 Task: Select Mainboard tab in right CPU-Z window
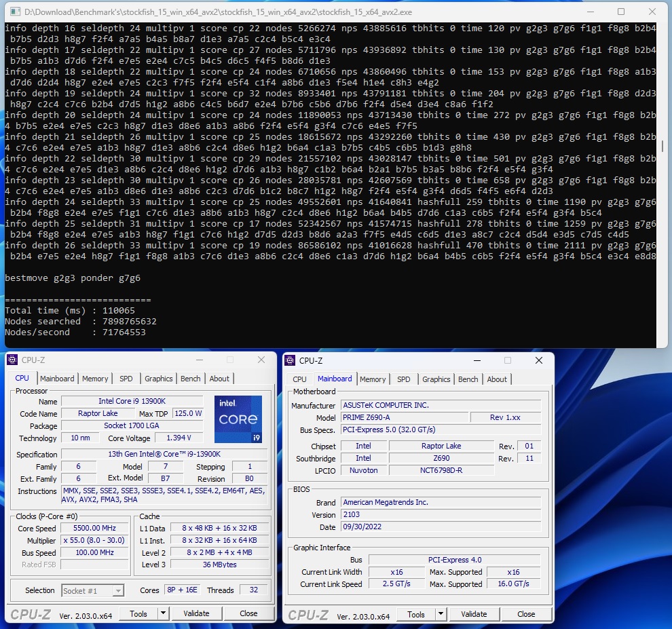click(335, 379)
